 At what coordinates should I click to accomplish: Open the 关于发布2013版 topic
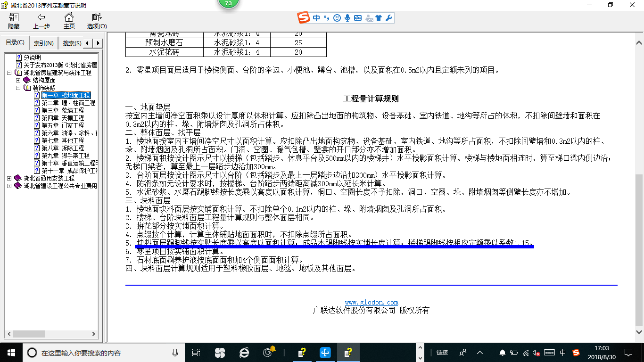60,65
